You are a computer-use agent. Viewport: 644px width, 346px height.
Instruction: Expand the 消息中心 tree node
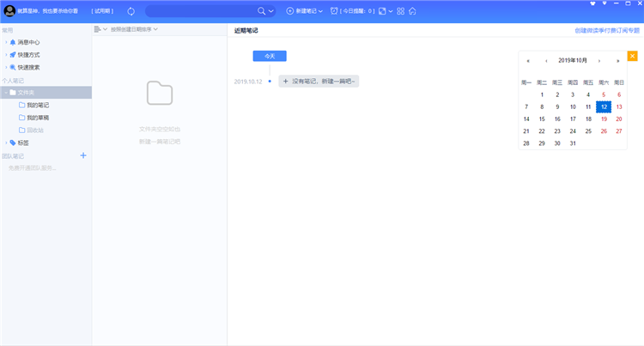(5, 42)
